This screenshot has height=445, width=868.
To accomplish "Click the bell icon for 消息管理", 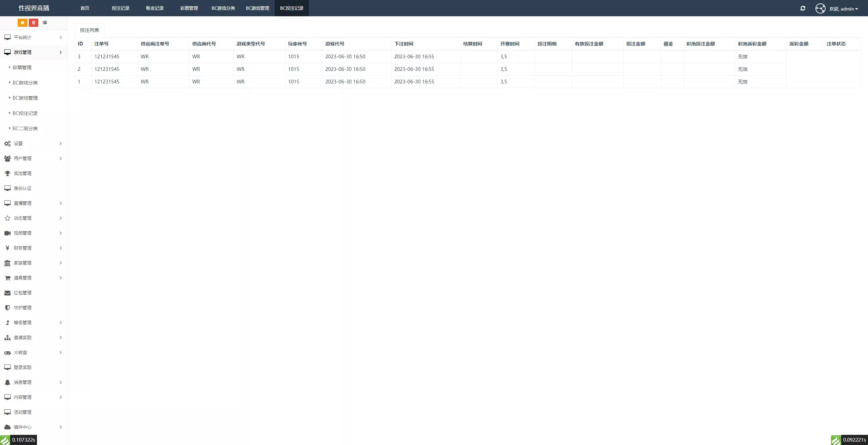I will (x=7, y=382).
